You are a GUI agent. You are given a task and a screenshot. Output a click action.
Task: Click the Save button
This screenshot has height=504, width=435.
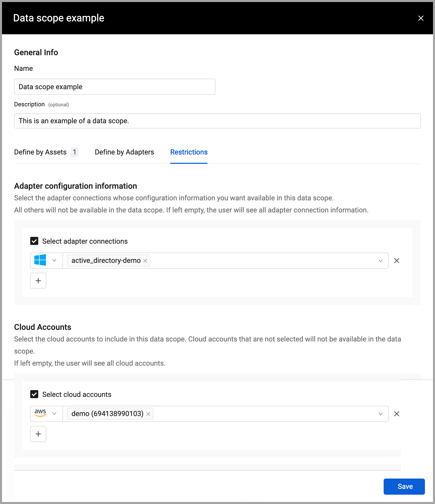[404, 487]
